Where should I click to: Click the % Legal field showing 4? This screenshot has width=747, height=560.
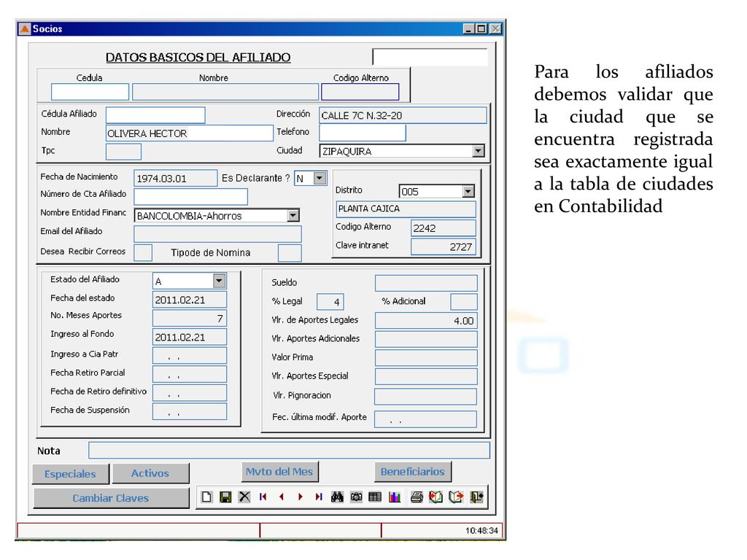[330, 302]
